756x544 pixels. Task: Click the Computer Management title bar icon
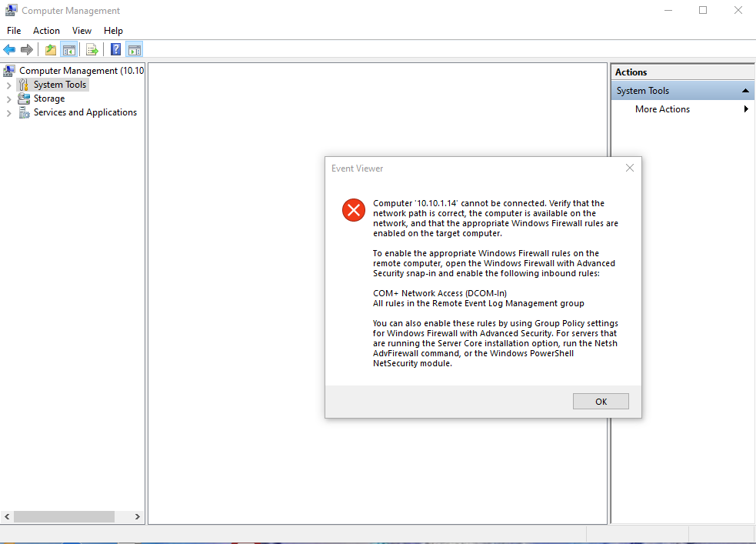pyautogui.click(x=11, y=10)
